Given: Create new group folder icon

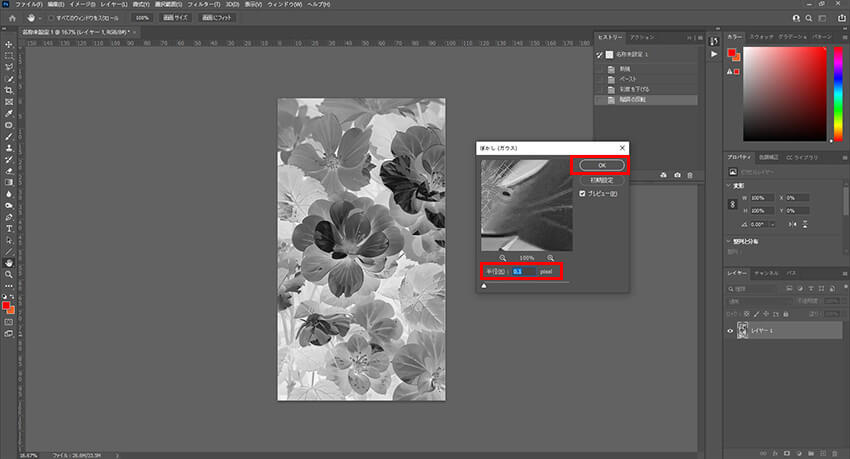Looking at the screenshot, I should (x=811, y=453).
